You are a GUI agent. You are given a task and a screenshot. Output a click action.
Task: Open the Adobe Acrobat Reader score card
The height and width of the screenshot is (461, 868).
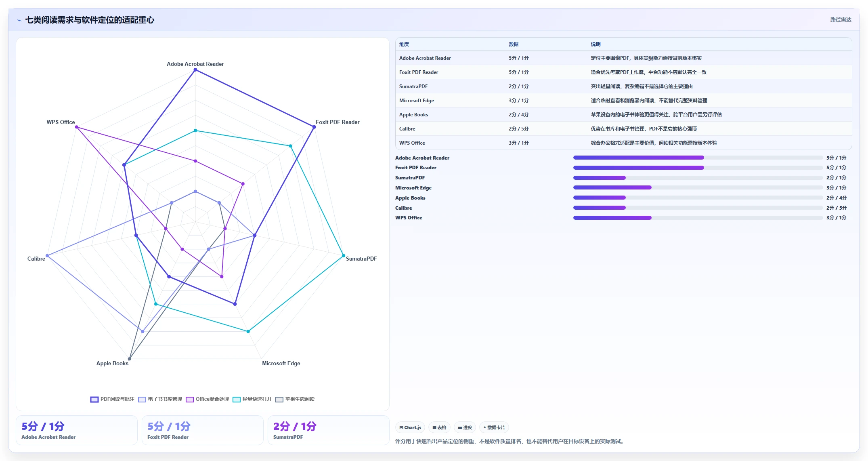click(77, 430)
